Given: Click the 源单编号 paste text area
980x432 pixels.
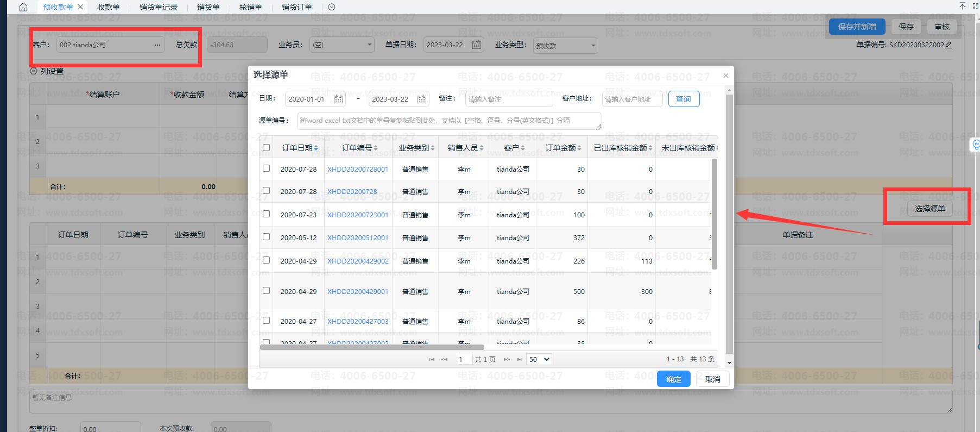Looking at the screenshot, I should 449,121.
